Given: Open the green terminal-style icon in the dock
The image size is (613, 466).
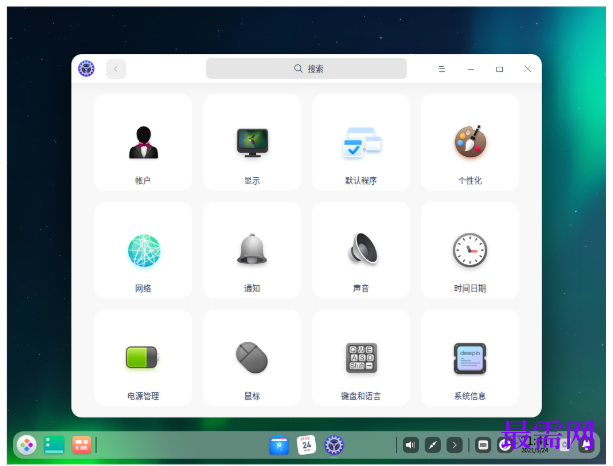Looking at the screenshot, I should pyautogui.click(x=54, y=445).
